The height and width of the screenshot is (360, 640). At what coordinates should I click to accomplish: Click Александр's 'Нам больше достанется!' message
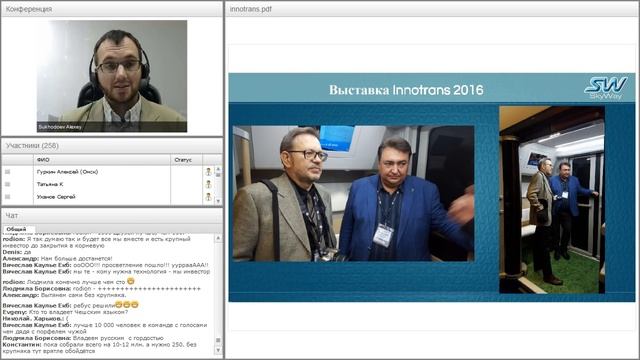[x=57, y=259]
